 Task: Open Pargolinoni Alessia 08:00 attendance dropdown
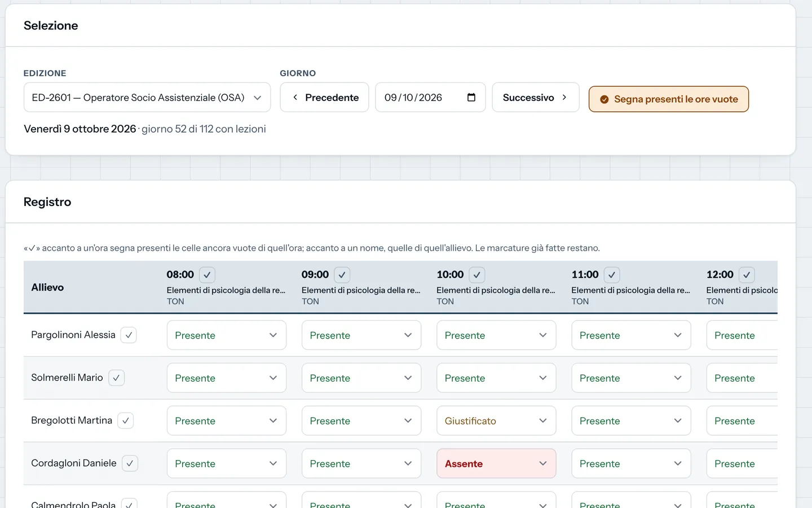pos(227,335)
